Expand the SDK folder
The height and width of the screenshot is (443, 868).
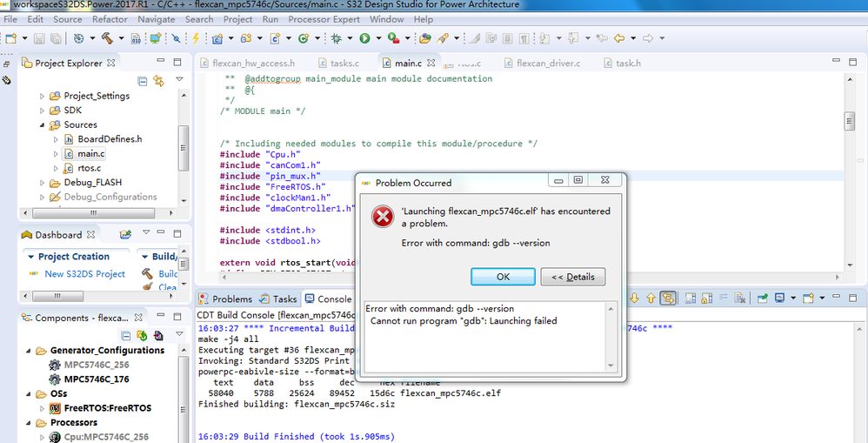pos(42,111)
